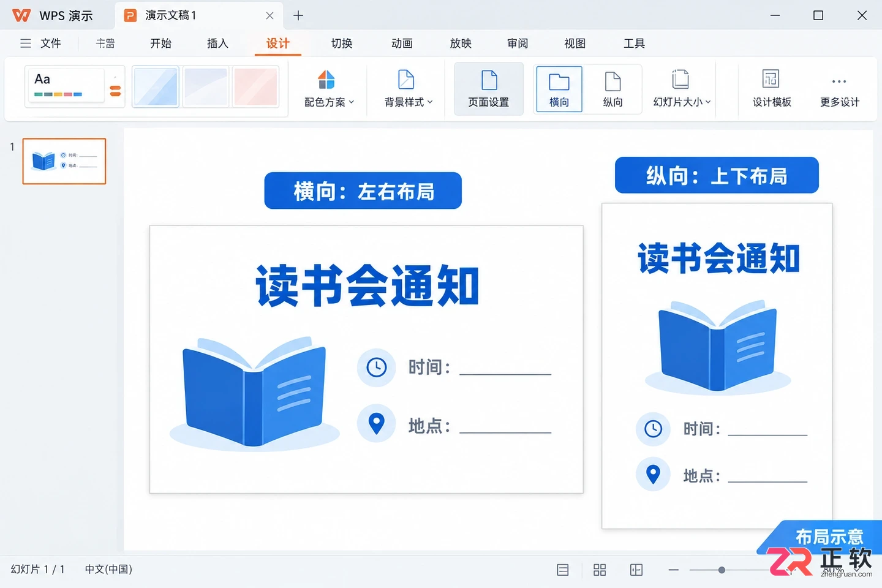The height and width of the screenshot is (588, 882).
Task: Select slide 1 thumbnail in panel
Action: coord(64,161)
